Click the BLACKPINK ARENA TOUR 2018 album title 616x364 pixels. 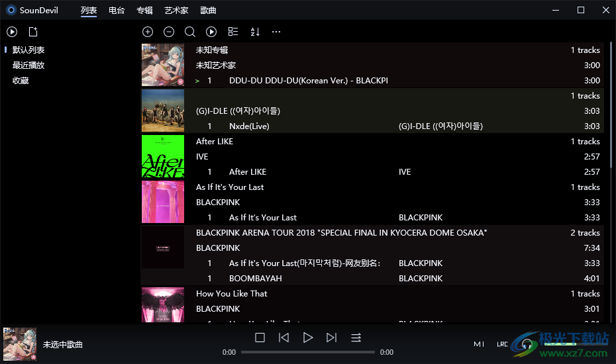click(341, 233)
